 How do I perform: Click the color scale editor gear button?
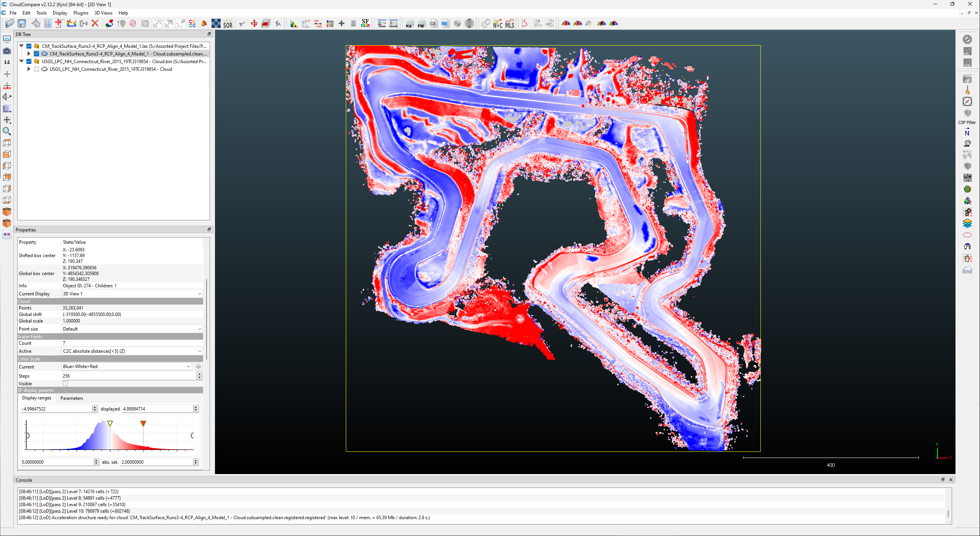(x=199, y=367)
